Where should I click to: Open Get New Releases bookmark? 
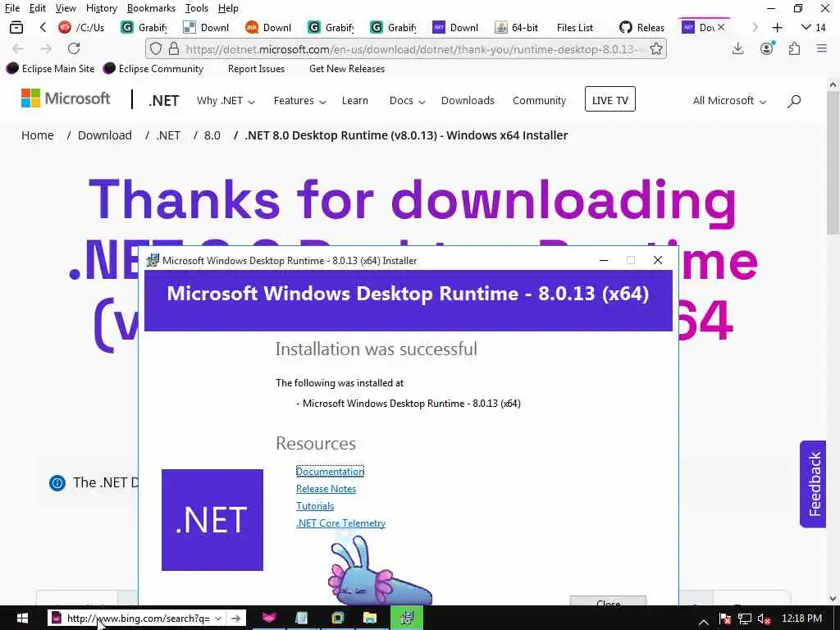click(x=347, y=69)
